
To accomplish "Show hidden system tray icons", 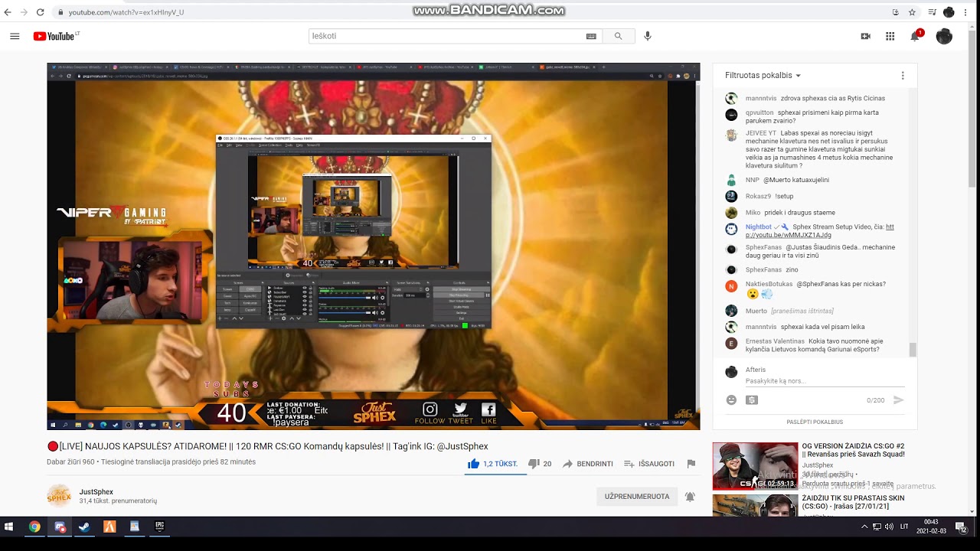I will (864, 527).
